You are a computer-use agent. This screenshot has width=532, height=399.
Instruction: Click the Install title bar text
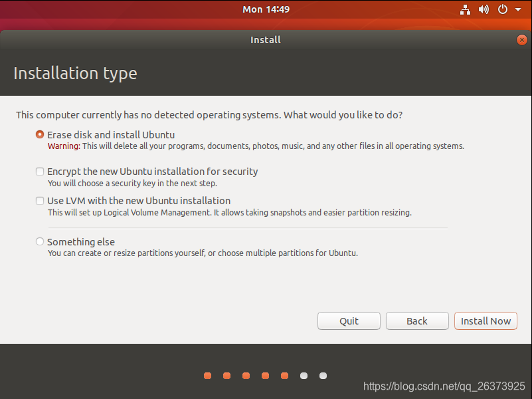coord(266,40)
